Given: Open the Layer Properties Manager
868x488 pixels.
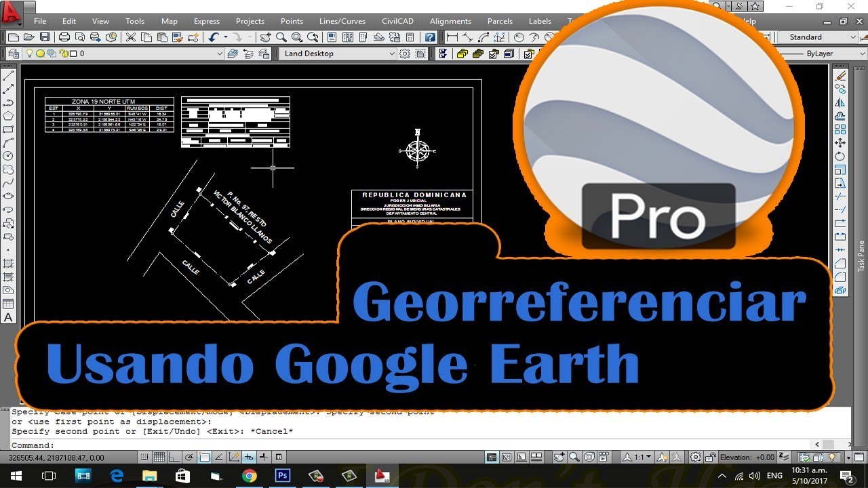Looking at the screenshot, I should tap(12, 54).
